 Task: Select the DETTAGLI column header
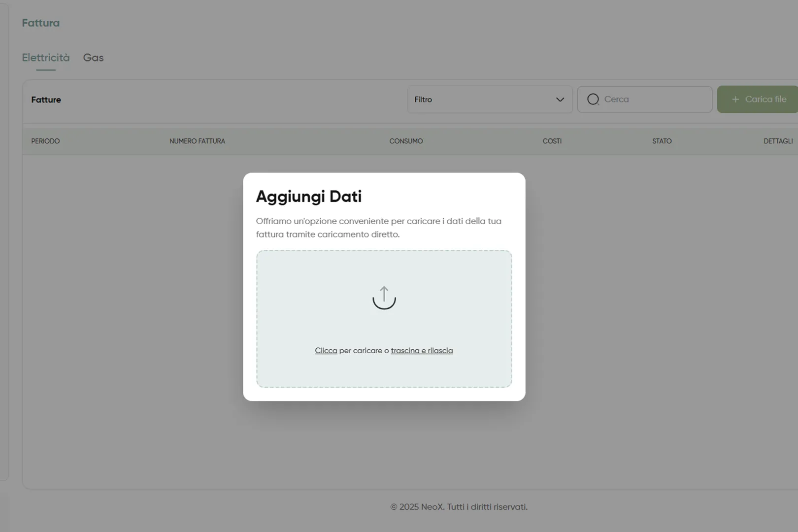click(778, 141)
